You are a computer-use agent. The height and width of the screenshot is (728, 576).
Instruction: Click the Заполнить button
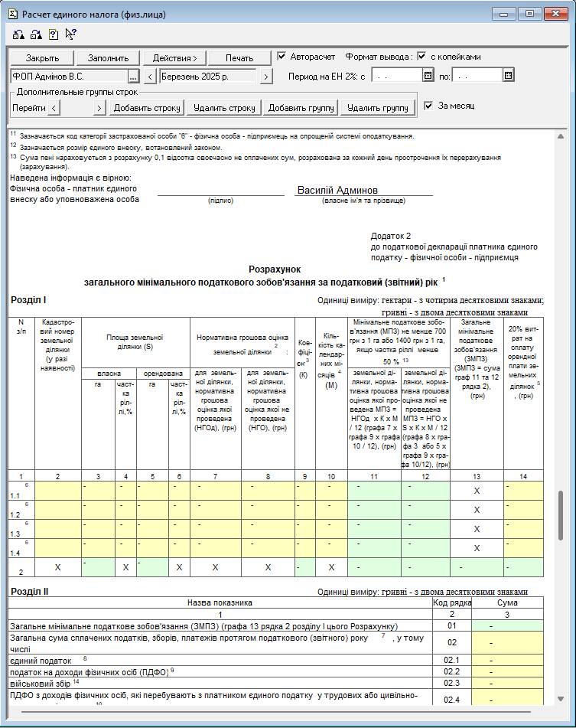coord(108,58)
